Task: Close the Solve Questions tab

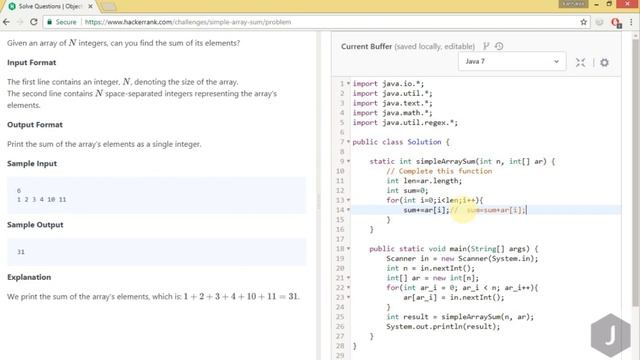Action: click(x=90, y=6)
